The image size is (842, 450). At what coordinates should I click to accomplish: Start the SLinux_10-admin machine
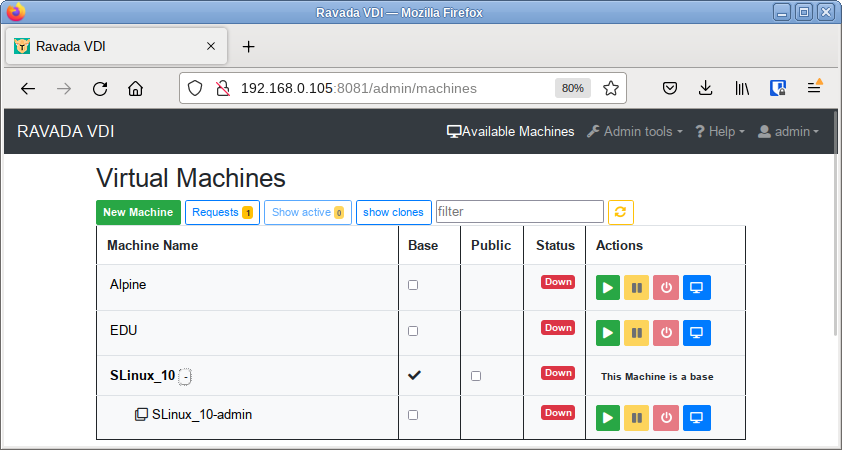pyautogui.click(x=607, y=418)
